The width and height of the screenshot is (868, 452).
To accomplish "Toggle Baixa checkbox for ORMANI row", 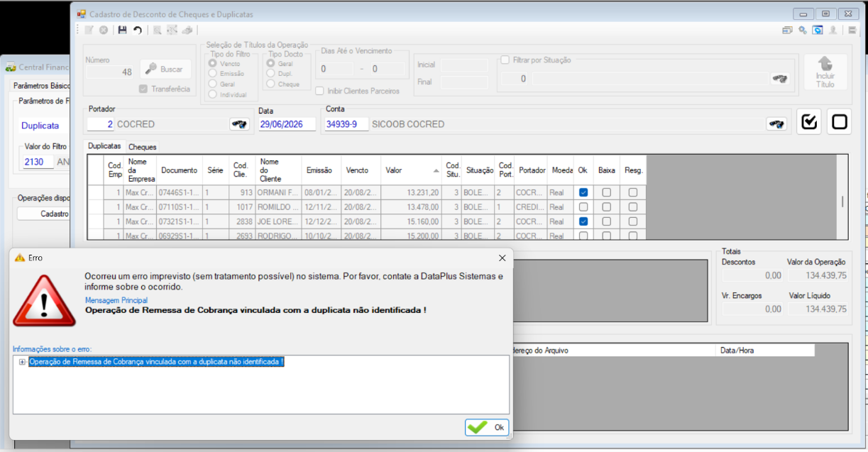I will tap(606, 192).
